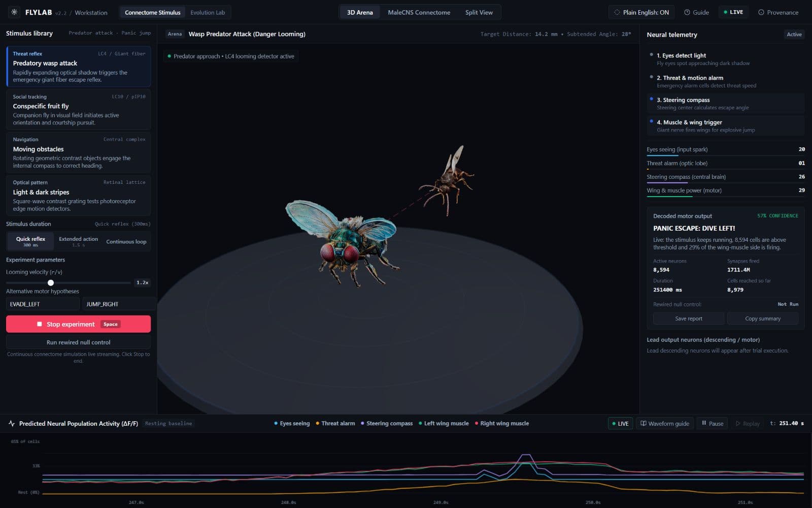
Task: Switch to the MaleCNS Connectome view
Action: 419,12
